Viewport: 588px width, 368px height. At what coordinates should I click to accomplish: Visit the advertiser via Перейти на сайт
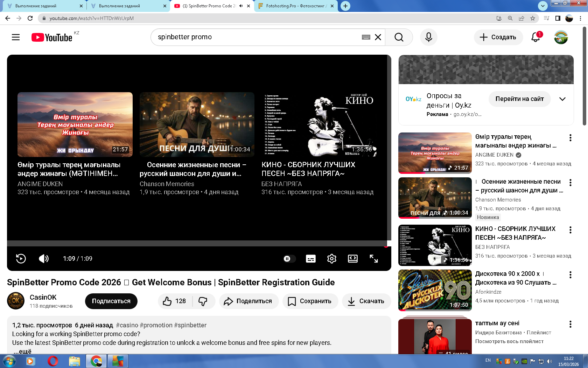pyautogui.click(x=519, y=99)
